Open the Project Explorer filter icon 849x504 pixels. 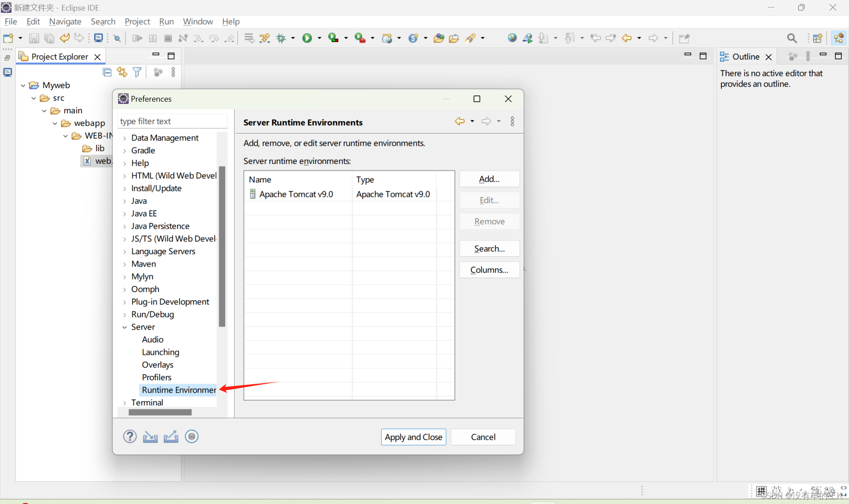(x=137, y=72)
